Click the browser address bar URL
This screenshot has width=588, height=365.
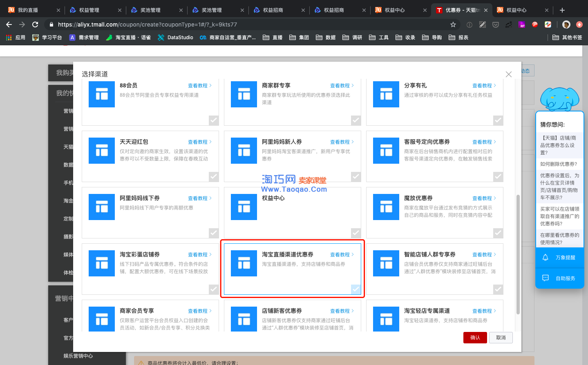pyautogui.click(x=148, y=24)
